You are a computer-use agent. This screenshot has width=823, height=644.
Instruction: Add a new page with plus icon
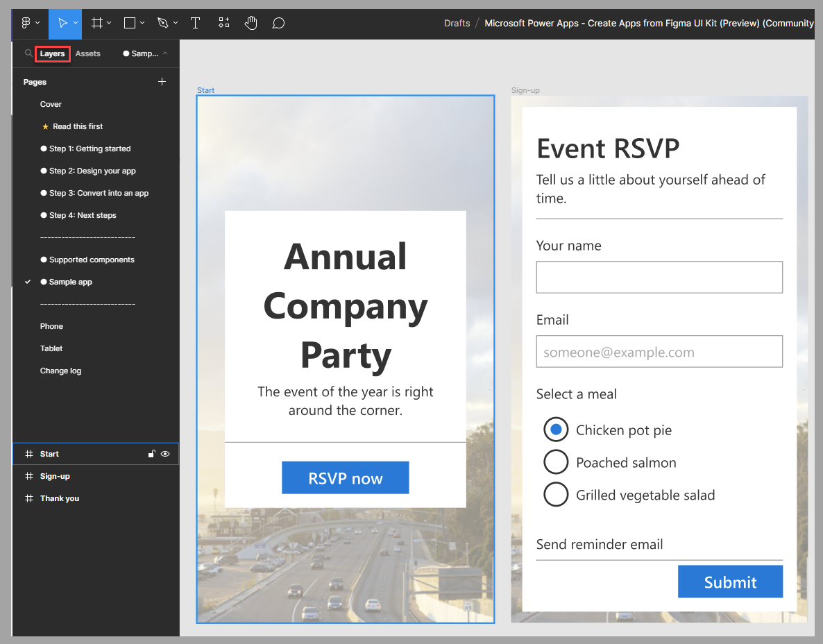tap(162, 81)
